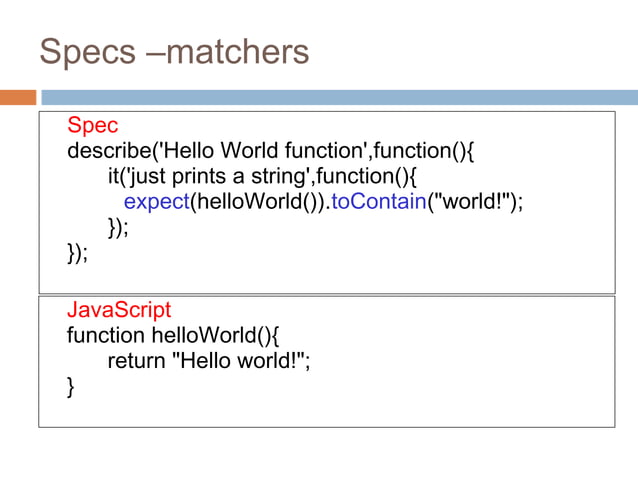
Task: Click the describe('Hello World function' line
Action: tap(271, 151)
